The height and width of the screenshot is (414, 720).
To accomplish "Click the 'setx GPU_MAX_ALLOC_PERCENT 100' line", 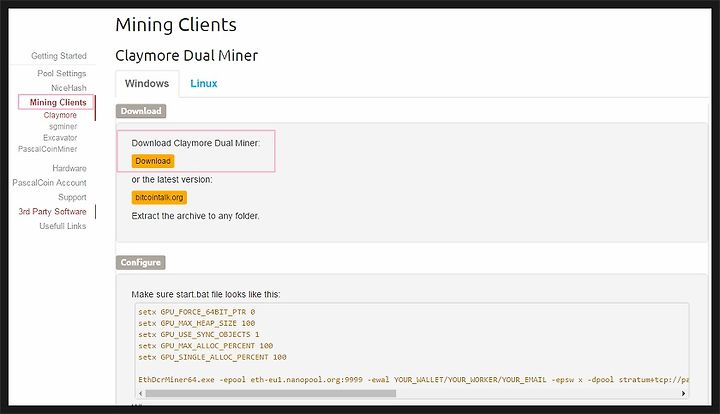I will [206, 346].
